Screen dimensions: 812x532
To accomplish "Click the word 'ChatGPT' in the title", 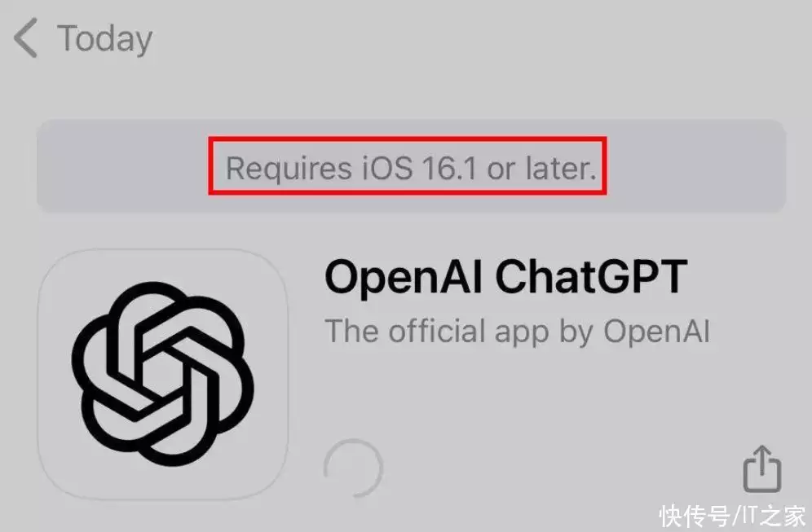I will (x=591, y=277).
